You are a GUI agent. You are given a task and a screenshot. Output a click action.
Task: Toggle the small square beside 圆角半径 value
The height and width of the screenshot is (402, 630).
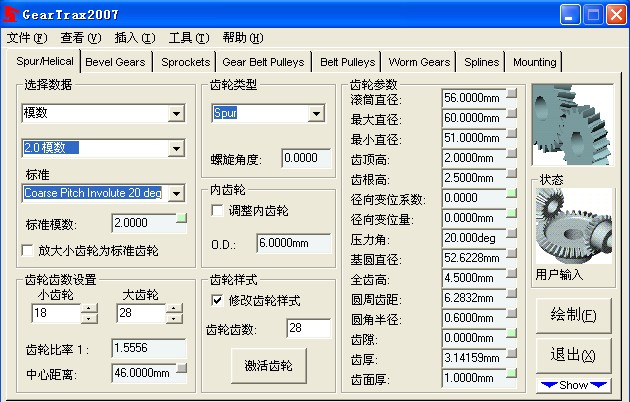[x=511, y=313]
